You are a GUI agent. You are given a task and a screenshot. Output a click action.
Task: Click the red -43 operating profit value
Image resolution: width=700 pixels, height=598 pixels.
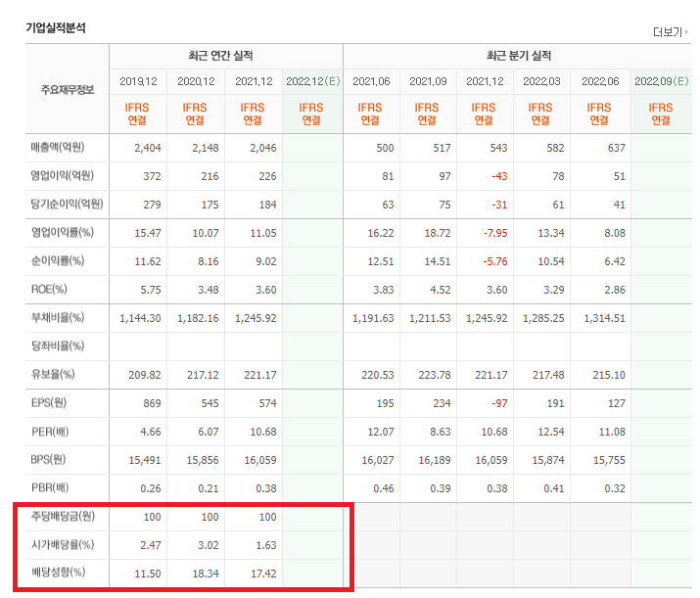(499, 176)
